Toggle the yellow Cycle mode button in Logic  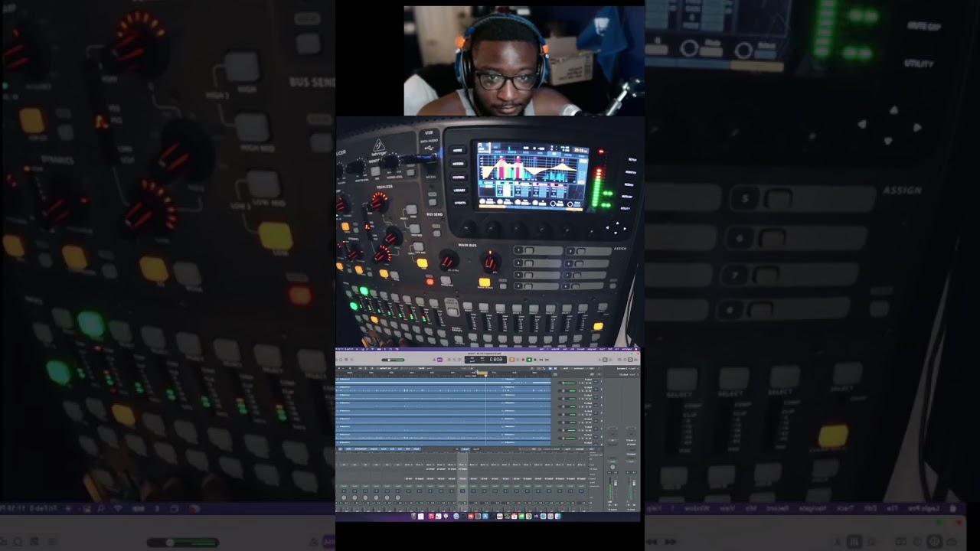click(512, 360)
